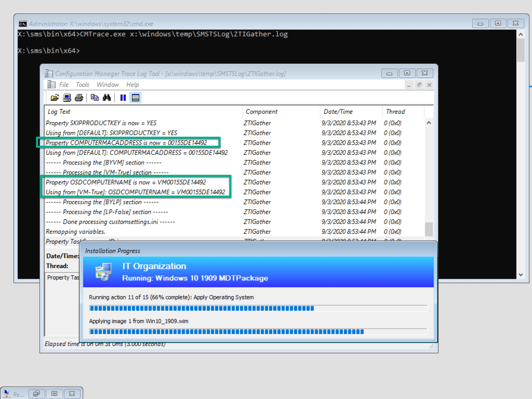Toggle the Show/Hide details pane button
The width and height of the screenshot is (532, 399).
coord(135,98)
